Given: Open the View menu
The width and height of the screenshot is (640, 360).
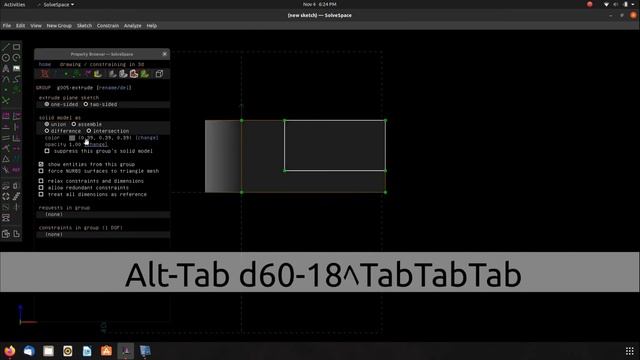Looking at the screenshot, I should (x=36, y=26).
